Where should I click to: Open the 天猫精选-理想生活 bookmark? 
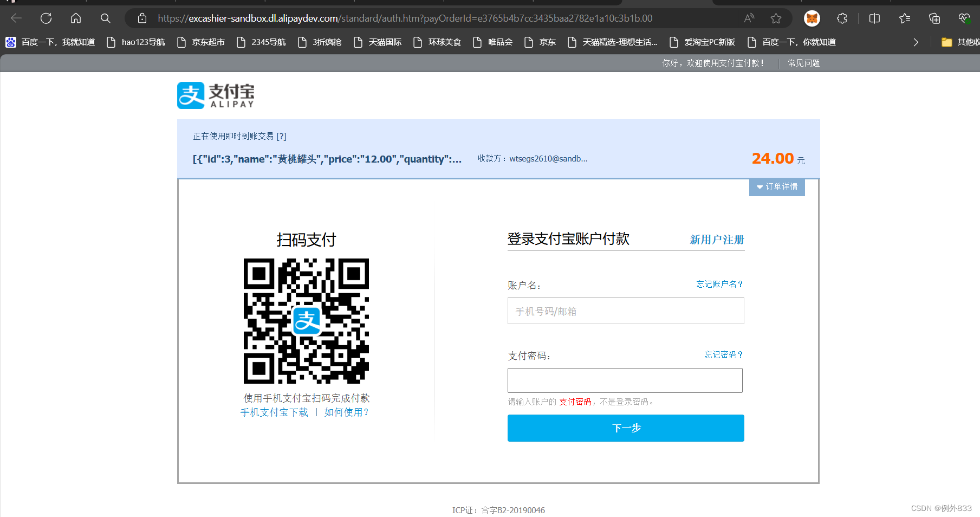point(612,42)
